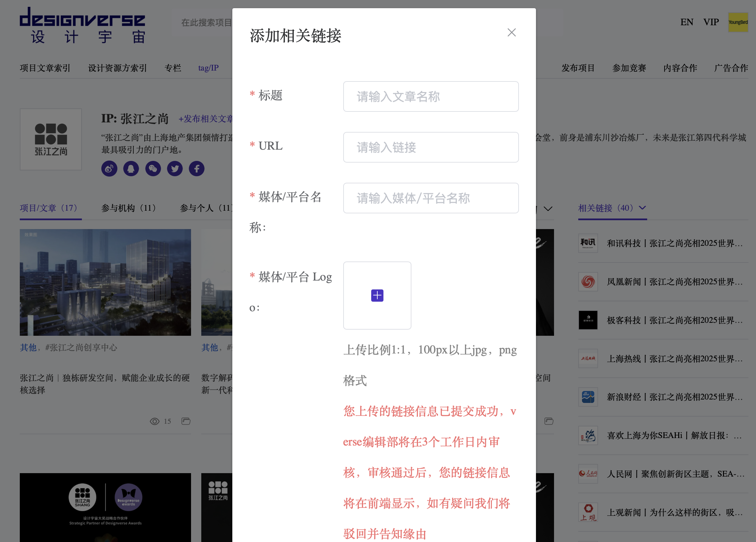Collapse the 相关链接（40）list via its chevron
Image resolution: width=756 pixels, height=542 pixels.
pos(643,208)
